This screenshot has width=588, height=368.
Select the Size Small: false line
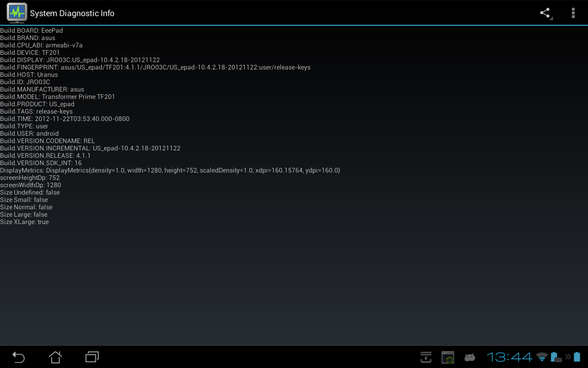click(x=24, y=200)
